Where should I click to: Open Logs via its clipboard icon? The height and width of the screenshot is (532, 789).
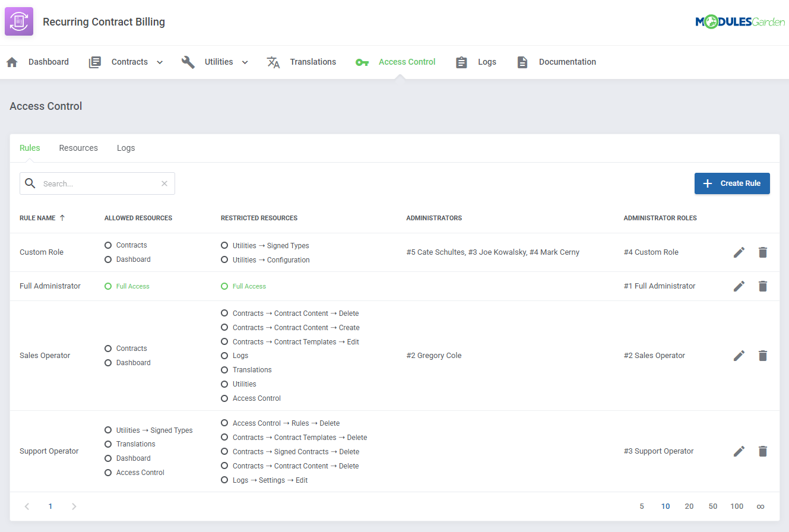pyautogui.click(x=461, y=61)
